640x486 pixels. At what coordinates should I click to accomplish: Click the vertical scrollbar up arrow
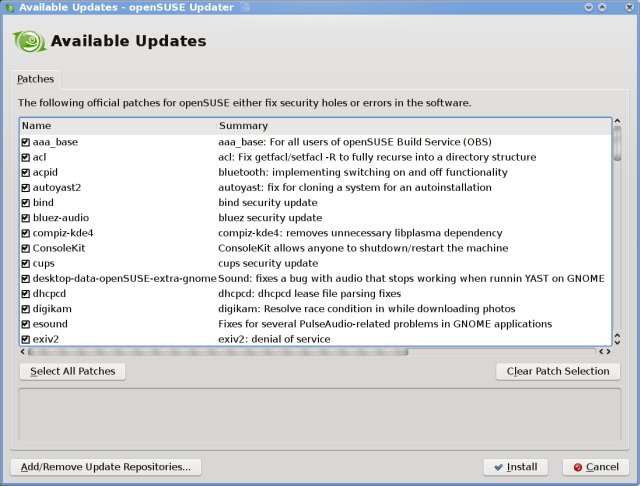click(617, 121)
